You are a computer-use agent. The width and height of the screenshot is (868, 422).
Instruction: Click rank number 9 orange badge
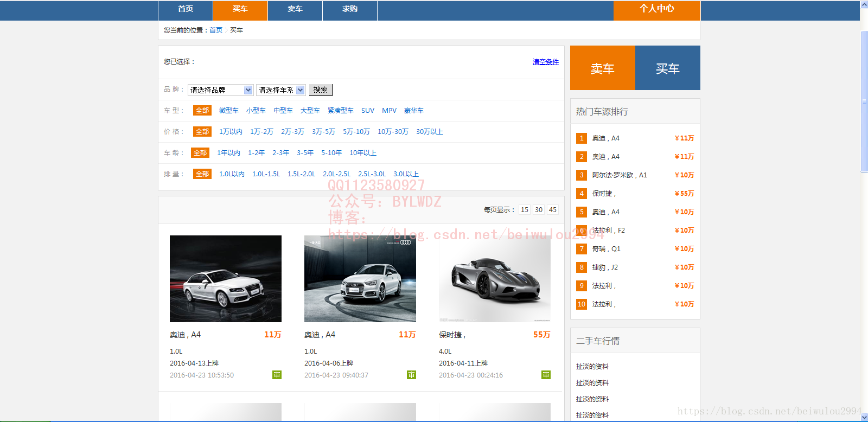coord(582,286)
